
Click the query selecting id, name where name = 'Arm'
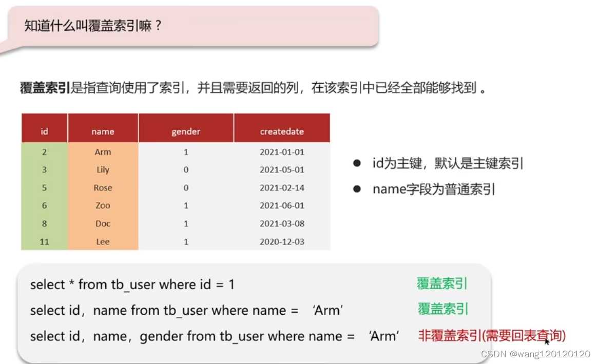tap(186, 311)
